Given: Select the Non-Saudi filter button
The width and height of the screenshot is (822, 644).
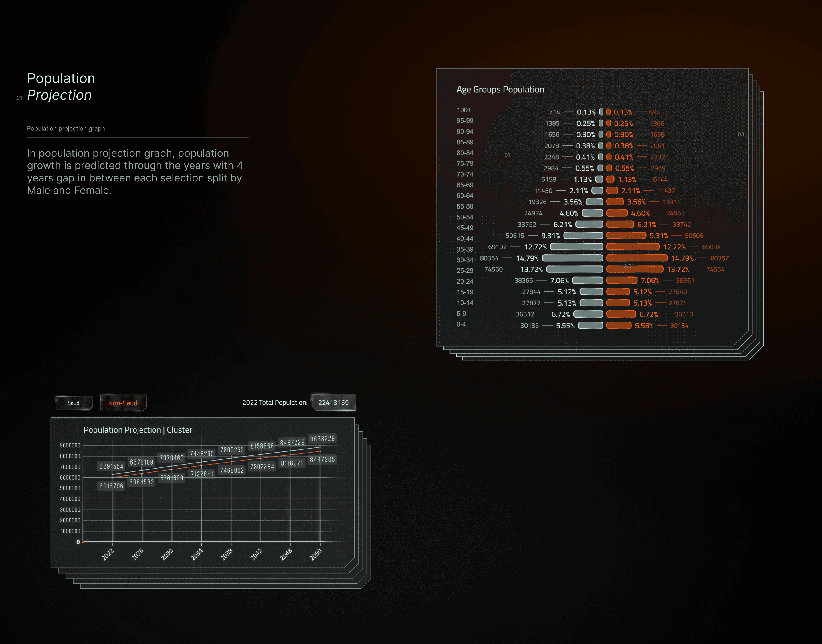Looking at the screenshot, I should pyautogui.click(x=123, y=403).
